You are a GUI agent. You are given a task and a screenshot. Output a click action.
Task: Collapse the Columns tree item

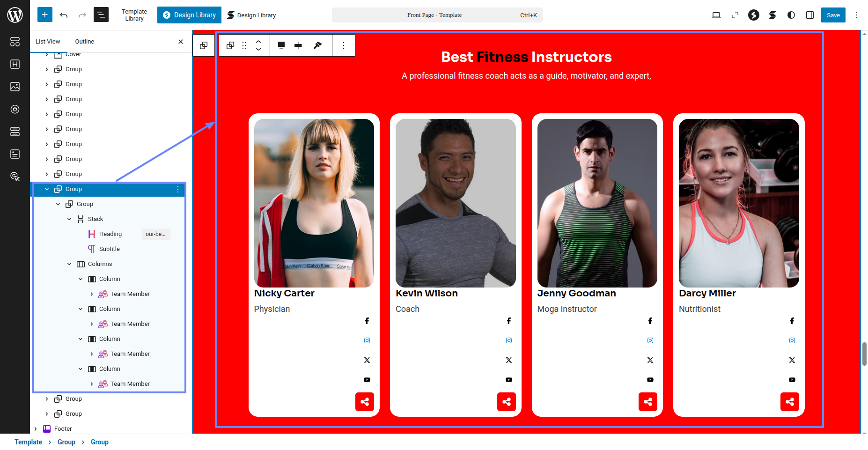pyautogui.click(x=69, y=264)
